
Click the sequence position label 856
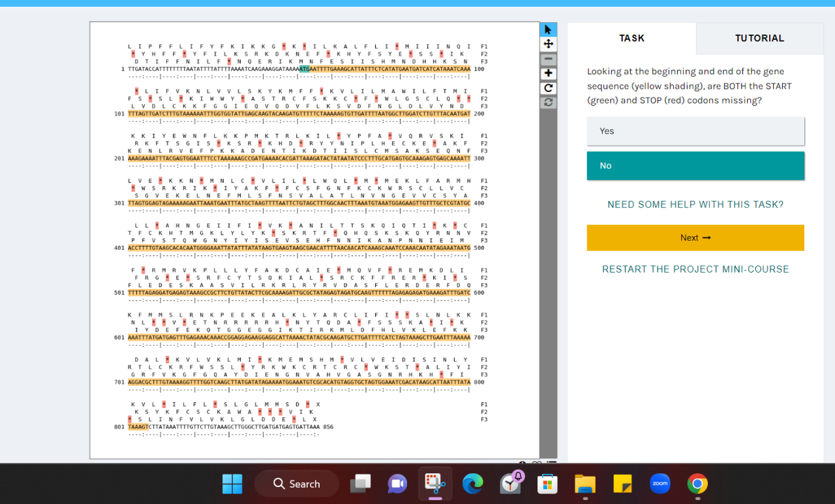tap(328, 427)
